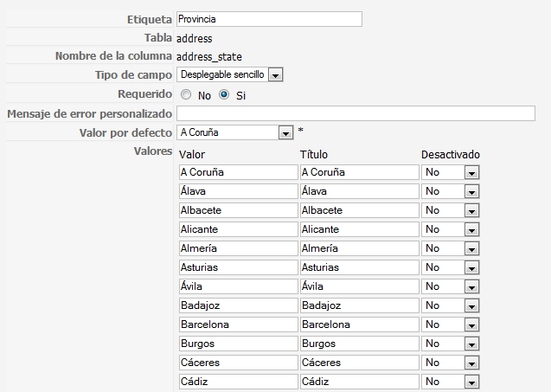551x392 pixels.
Task: Select the 'Si' radio button for Requerido
Action: click(x=224, y=94)
